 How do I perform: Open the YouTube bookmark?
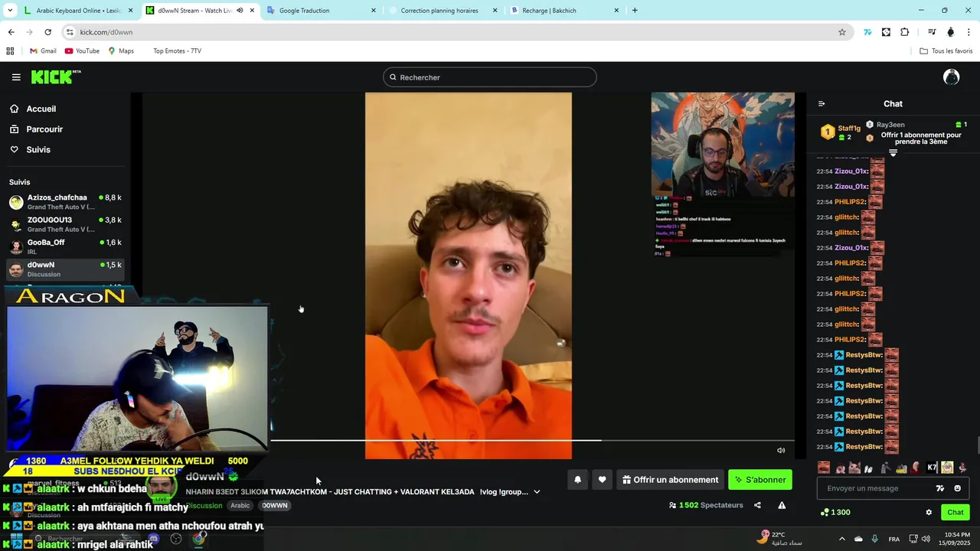pyautogui.click(x=82, y=51)
